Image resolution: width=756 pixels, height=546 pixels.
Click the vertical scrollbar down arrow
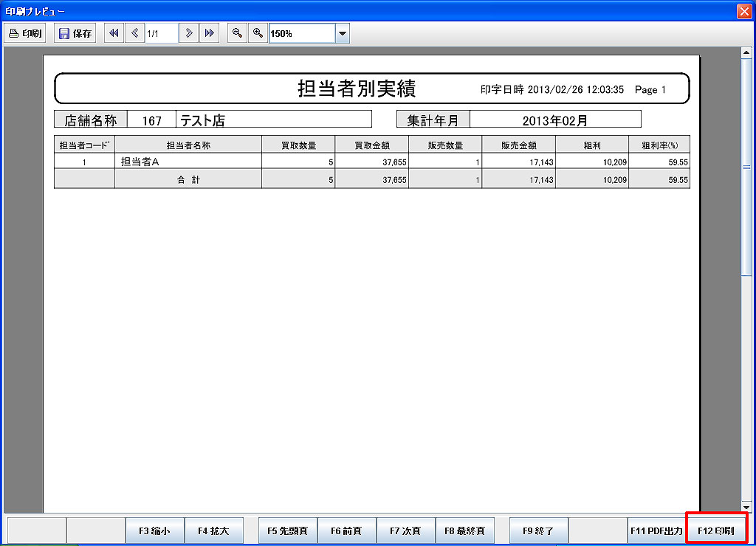click(746, 508)
